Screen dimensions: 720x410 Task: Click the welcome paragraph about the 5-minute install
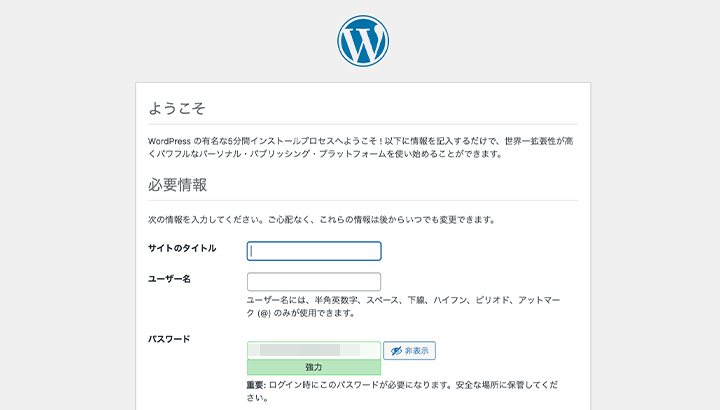point(362,148)
